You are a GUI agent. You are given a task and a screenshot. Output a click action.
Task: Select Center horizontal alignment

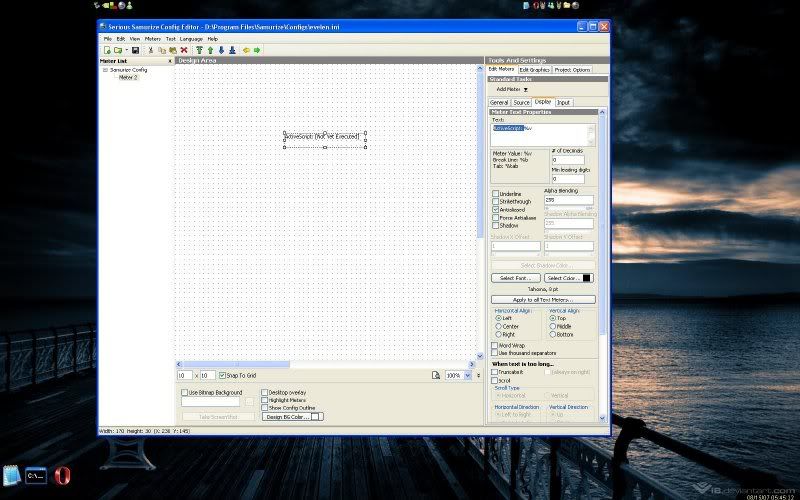[498, 327]
